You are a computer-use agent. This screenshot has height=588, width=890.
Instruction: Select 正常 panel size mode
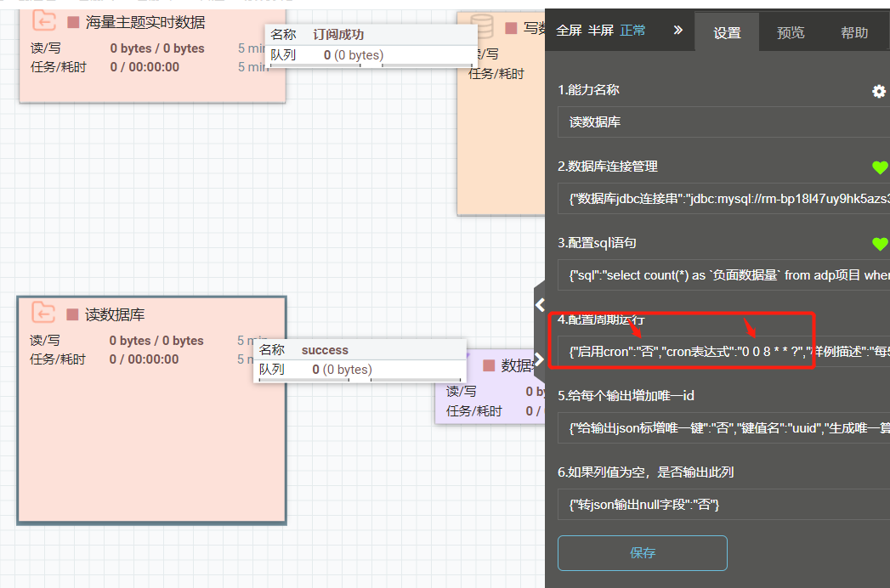coord(632,31)
